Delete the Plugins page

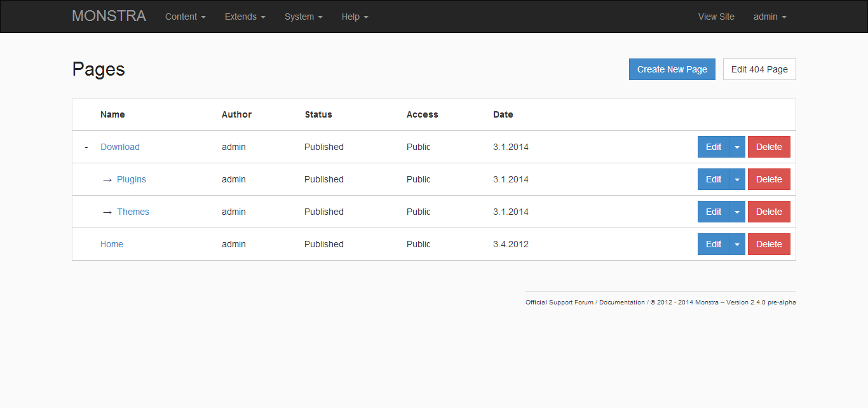pos(769,179)
